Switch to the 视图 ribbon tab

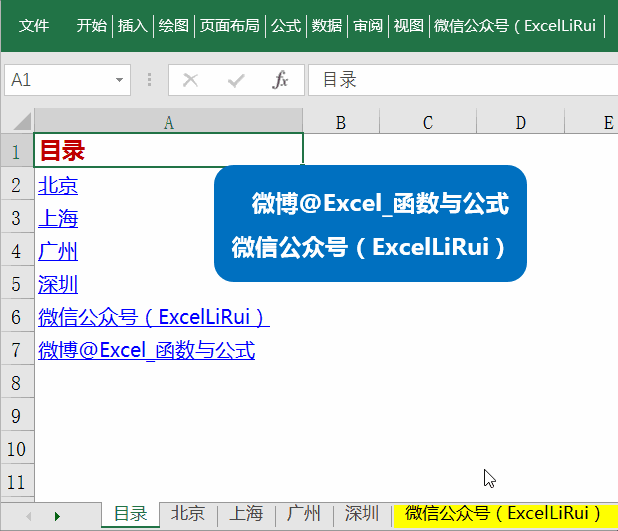409,26
